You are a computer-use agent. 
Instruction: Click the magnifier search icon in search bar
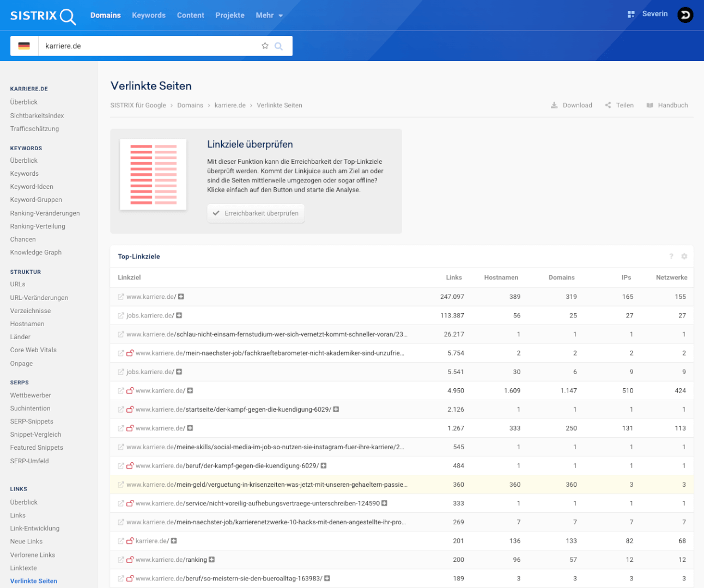pos(278,46)
